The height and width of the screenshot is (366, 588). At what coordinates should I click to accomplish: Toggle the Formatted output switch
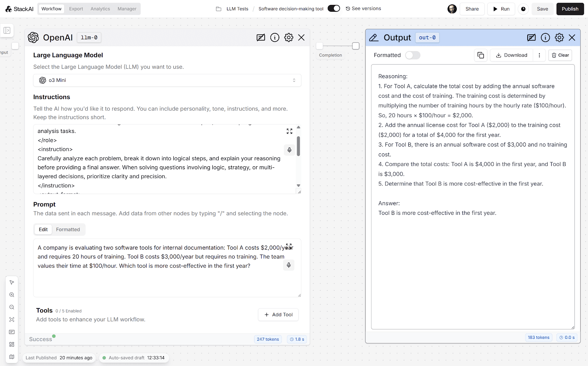click(413, 55)
